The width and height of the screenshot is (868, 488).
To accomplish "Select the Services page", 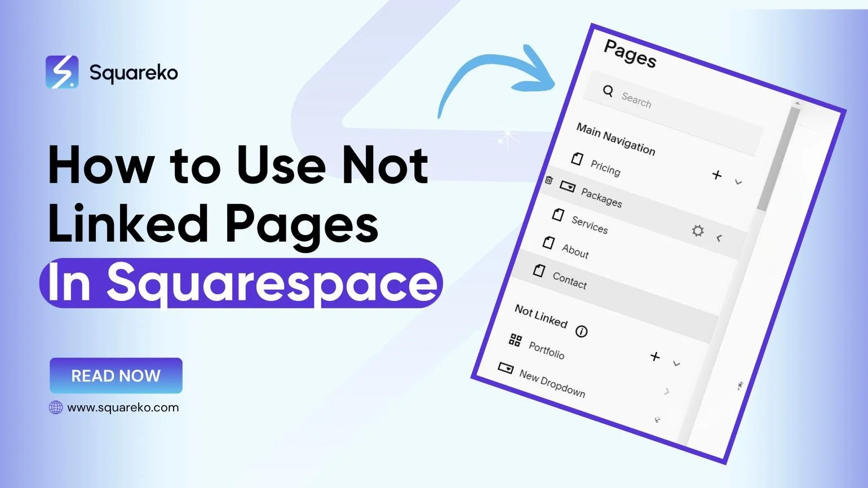I will coord(590,224).
